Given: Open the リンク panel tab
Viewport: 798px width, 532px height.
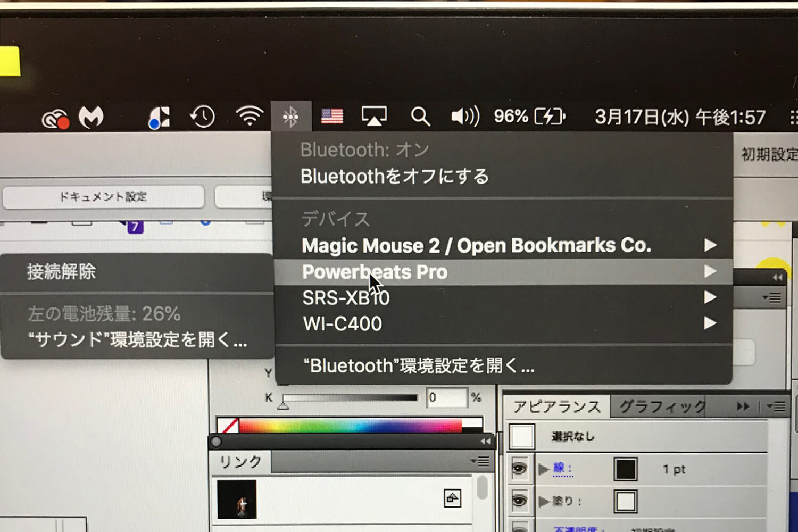Looking at the screenshot, I should (240, 462).
